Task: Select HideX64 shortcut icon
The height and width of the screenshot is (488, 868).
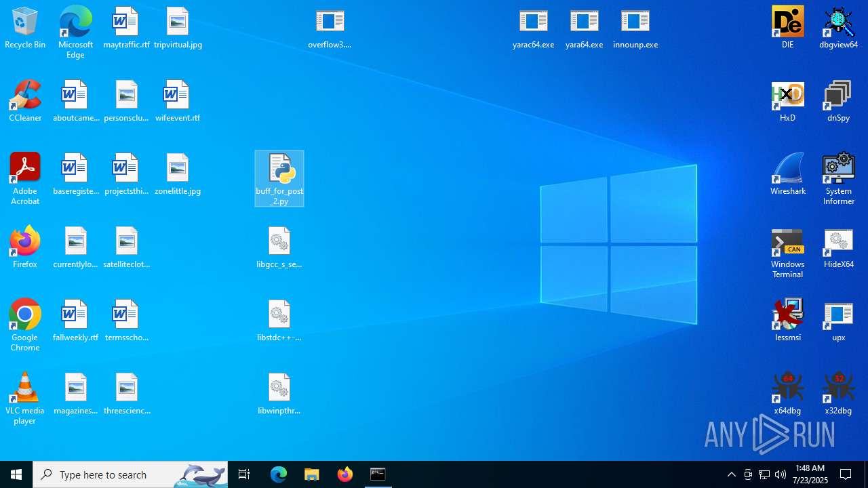Action: click(x=839, y=248)
